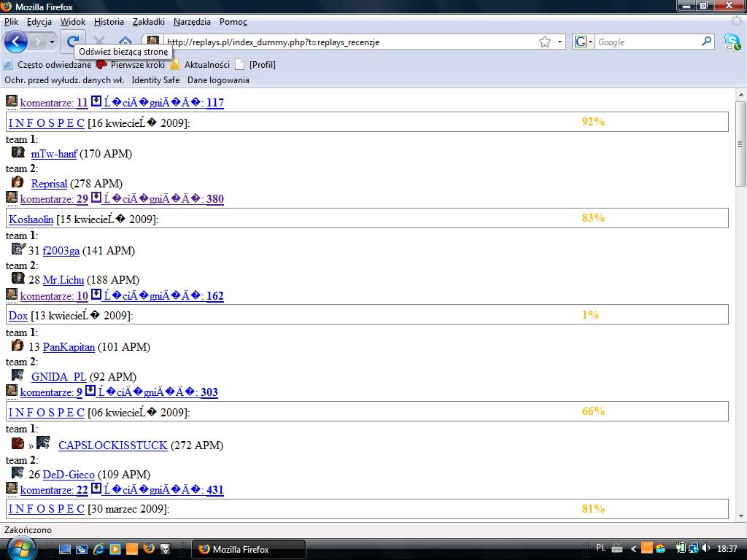Image resolution: width=747 pixels, height=560 pixels.
Task: Click the Windows Start orb
Action: point(20,548)
